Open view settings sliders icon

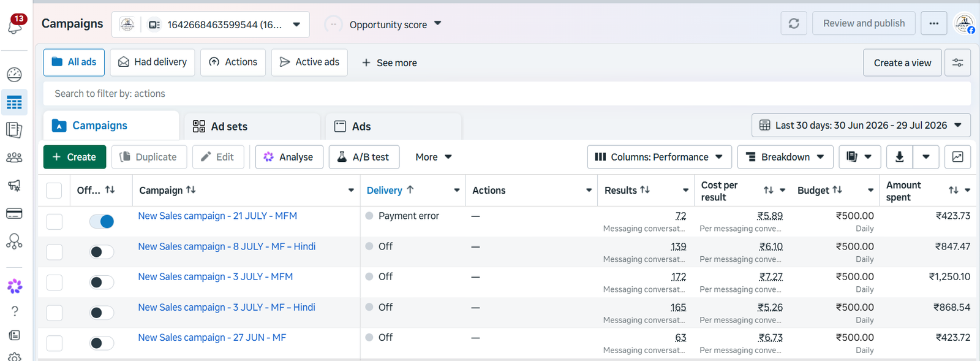pos(957,63)
